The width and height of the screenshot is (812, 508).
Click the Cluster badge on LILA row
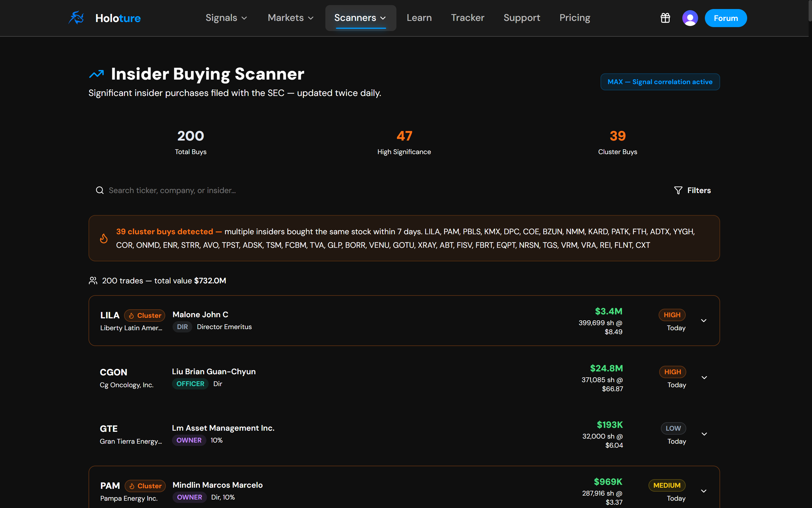point(145,315)
